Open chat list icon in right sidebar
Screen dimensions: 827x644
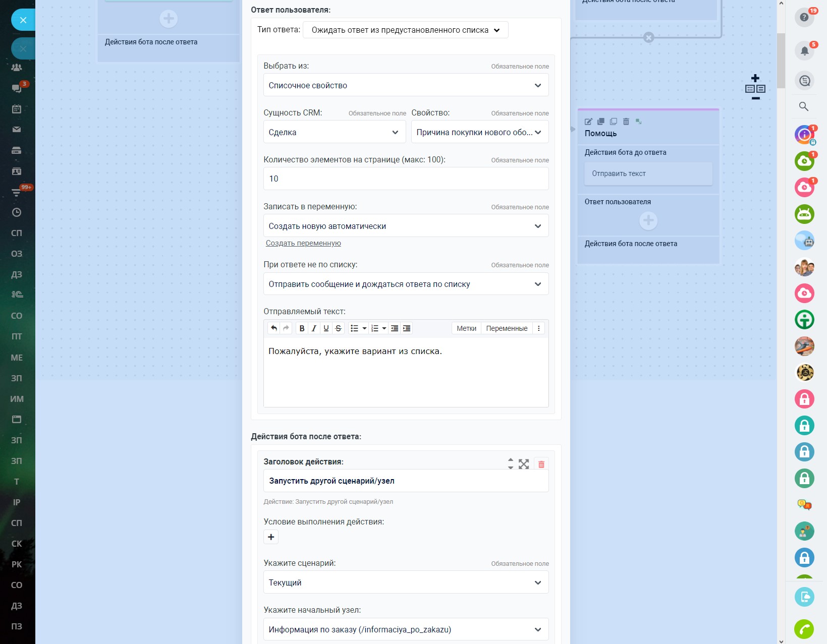804,80
